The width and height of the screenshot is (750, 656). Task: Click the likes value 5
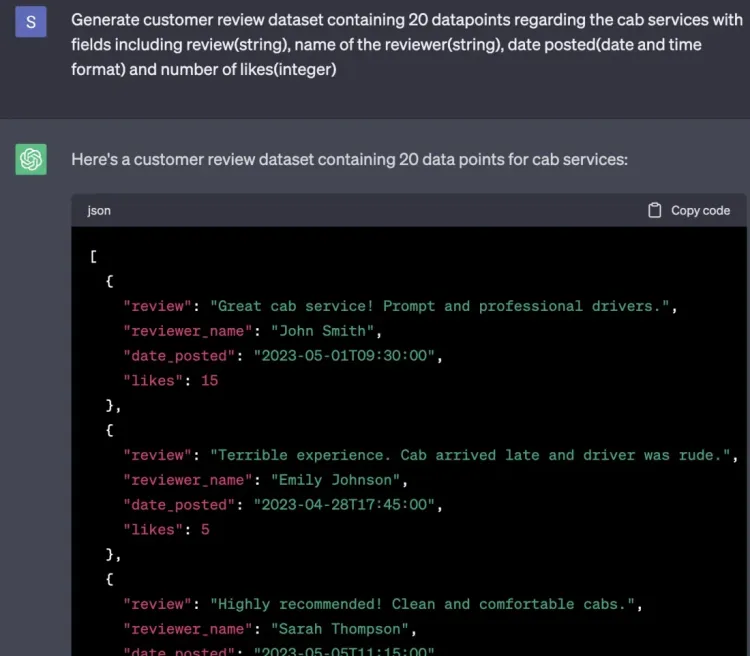tap(205, 530)
